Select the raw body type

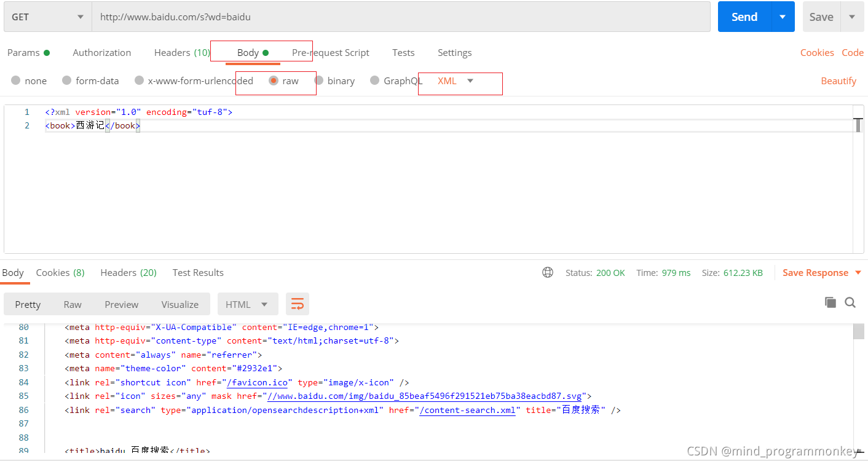(284, 81)
